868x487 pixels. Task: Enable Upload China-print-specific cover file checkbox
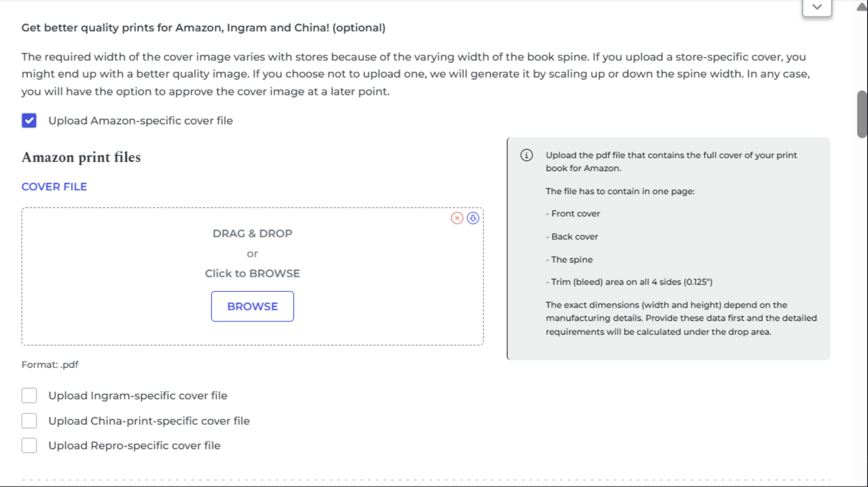[29, 421]
